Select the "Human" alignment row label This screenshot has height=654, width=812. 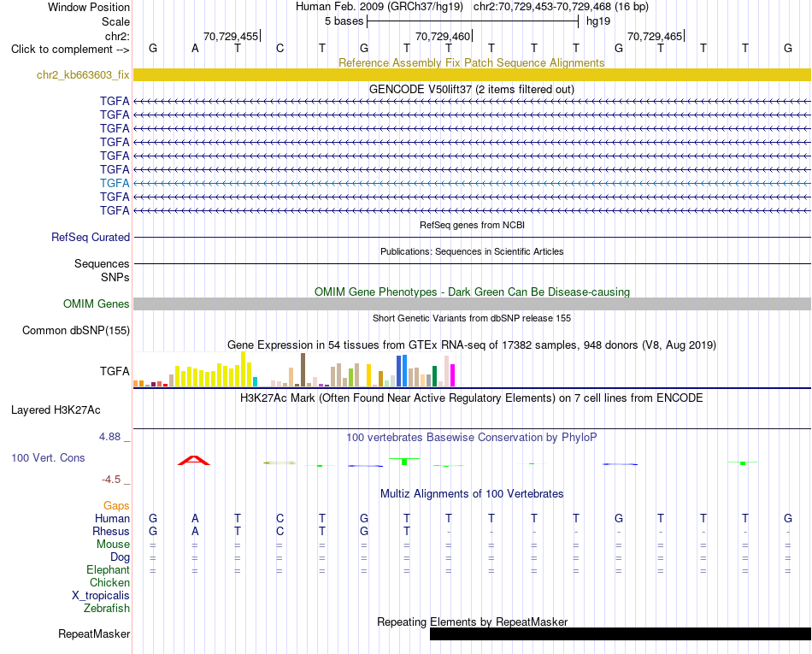(x=112, y=518)
